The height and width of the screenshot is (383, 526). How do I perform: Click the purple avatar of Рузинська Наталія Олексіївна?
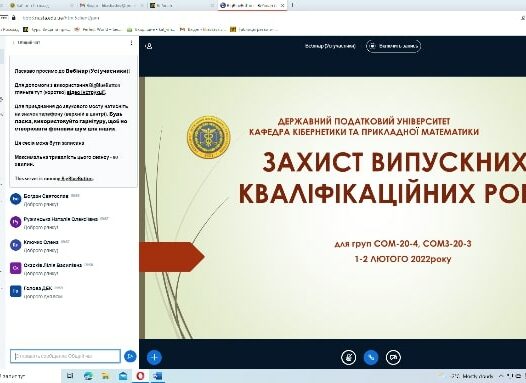pyautogui.click(x=15, y=222)
